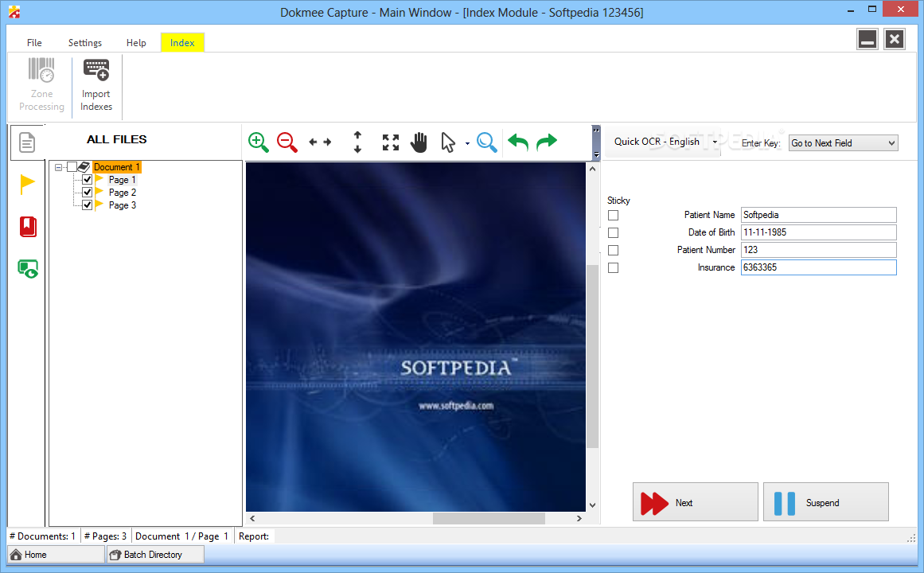Open the pointer tool dropdown arrow

(467, 143)
